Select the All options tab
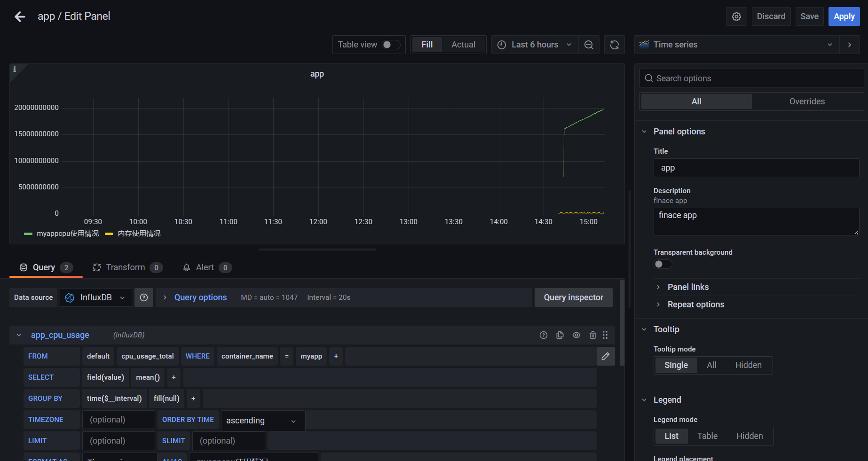This screenshot has height=461, width=868. 696,102
